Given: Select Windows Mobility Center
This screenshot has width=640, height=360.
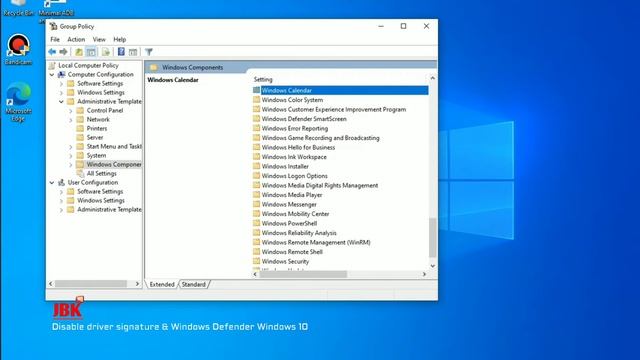Looking at the screenshot, I should point(296,214).
